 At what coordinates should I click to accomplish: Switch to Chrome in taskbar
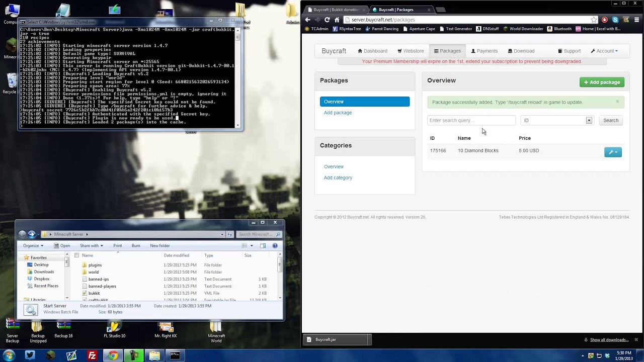[x=113, y=355]
